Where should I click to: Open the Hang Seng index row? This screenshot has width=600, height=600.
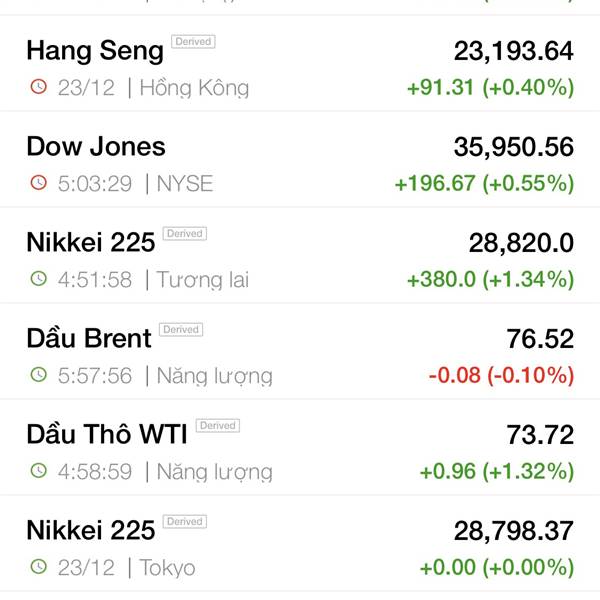click(300, 64)
